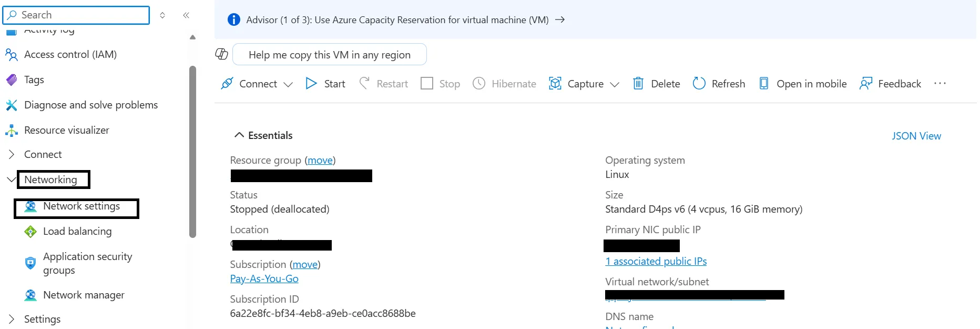
Task: Click the search magnifier icon
Action: [x=12, y=15]
